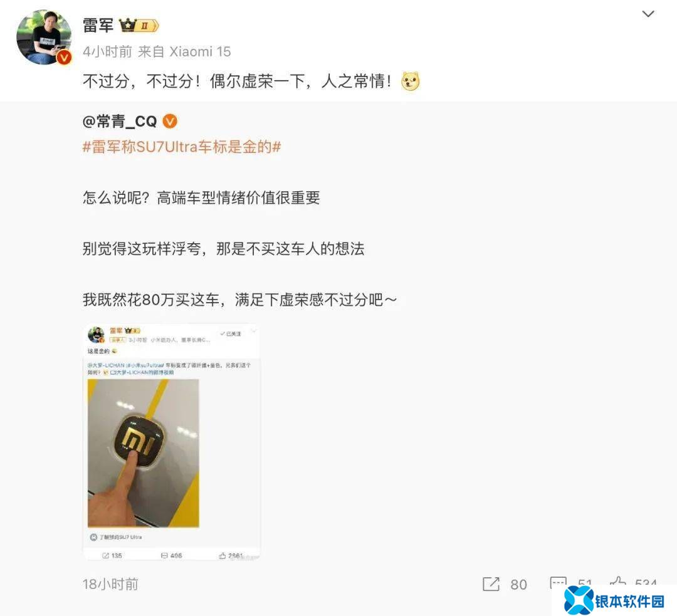Click the doge emoji in post

click(x=410, y=81)
